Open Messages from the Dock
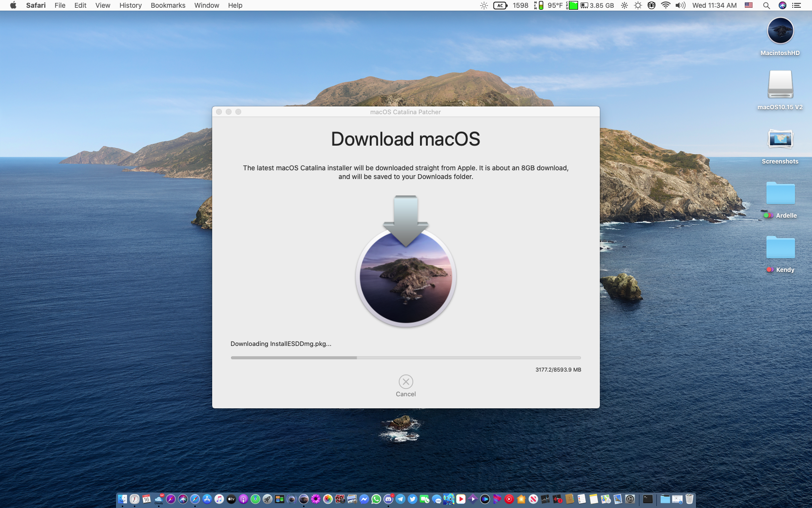Viewport: 812px width, 508px height. click(436, 499)
